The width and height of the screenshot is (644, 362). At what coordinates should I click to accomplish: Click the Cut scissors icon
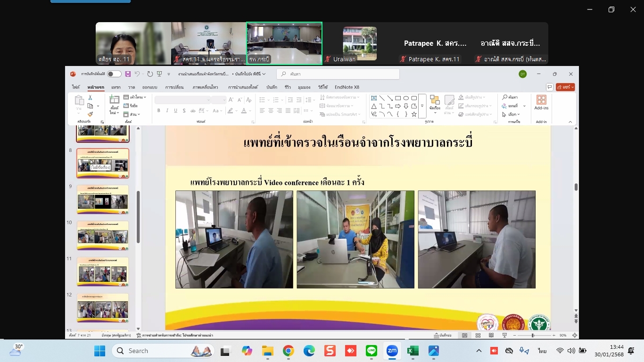pos(91,98)
